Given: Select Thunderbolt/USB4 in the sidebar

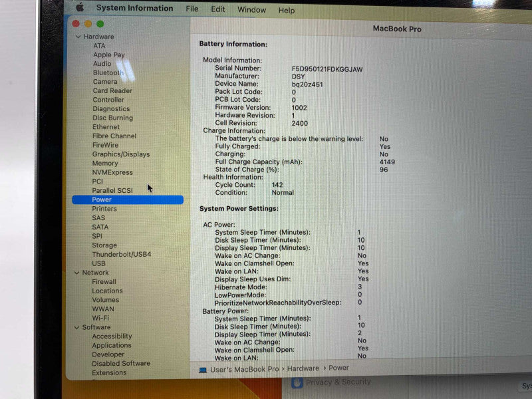Looking at the screenshot, I should tap(122, 255).
